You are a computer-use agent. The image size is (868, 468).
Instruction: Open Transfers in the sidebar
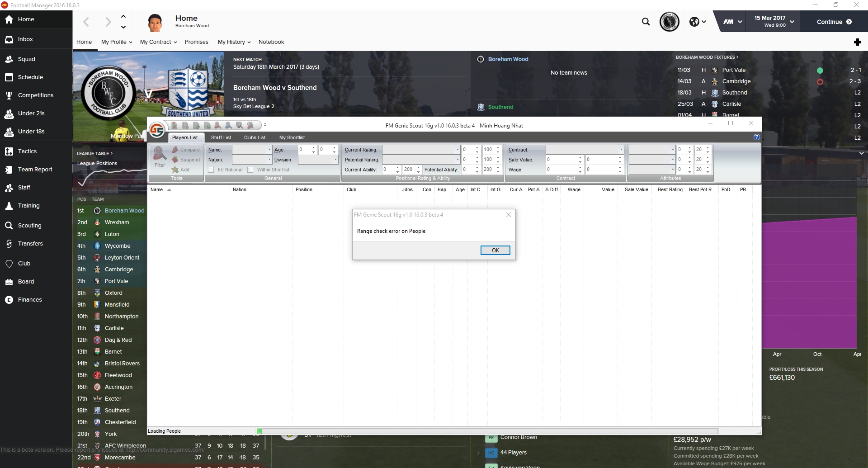[x=36, y=244]
